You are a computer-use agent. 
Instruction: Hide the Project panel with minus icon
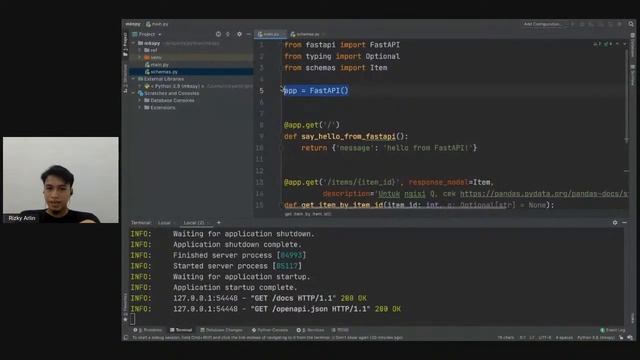(249, 34)
